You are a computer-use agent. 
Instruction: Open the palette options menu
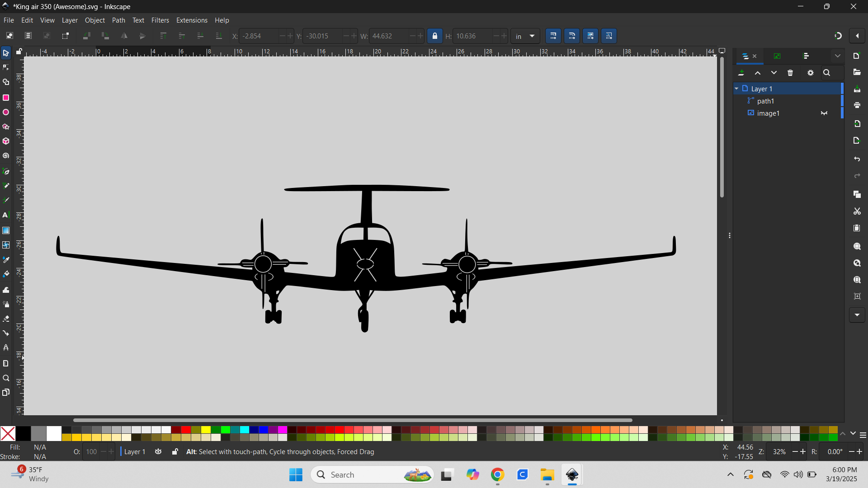pyautogui.click(x=863, y=435)
